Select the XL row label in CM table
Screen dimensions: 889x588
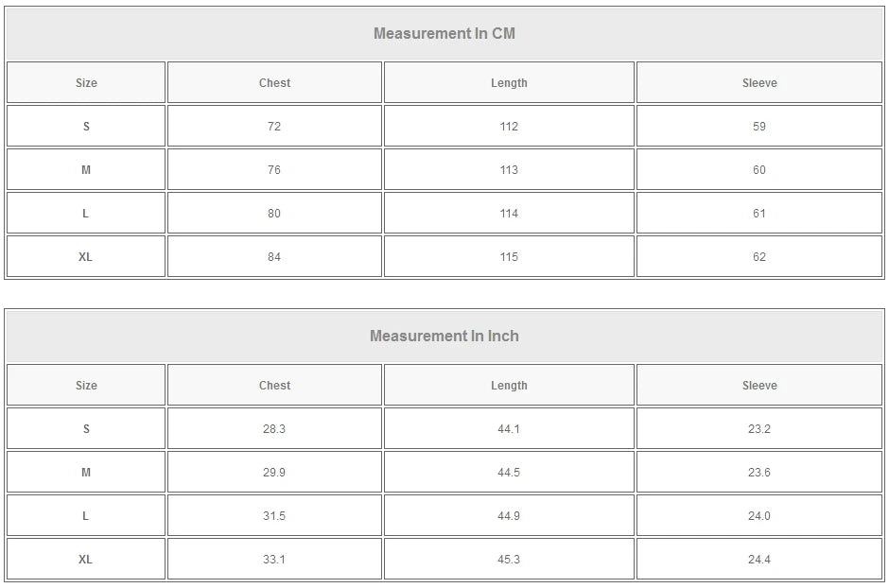click(86, 257)
